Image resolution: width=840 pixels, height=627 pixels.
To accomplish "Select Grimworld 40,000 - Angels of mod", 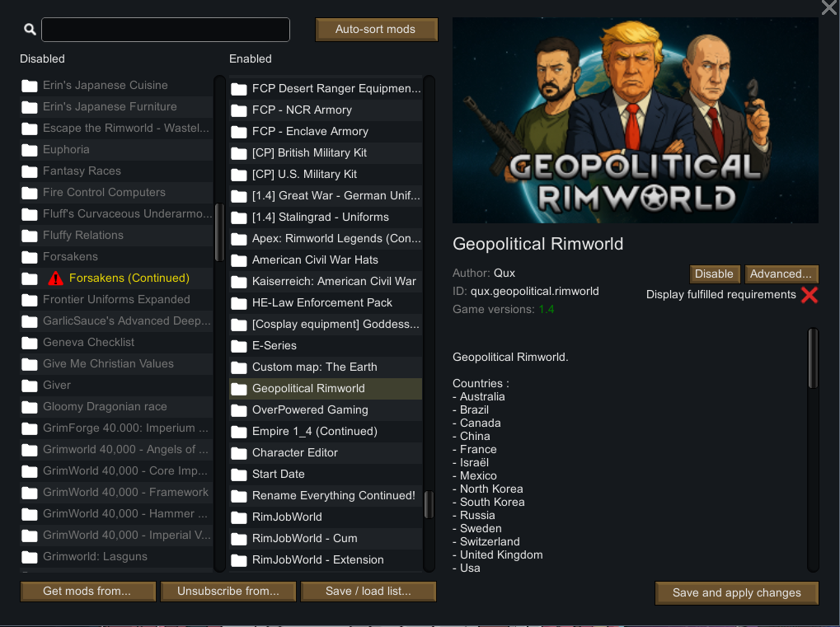I will pos(116,450).
